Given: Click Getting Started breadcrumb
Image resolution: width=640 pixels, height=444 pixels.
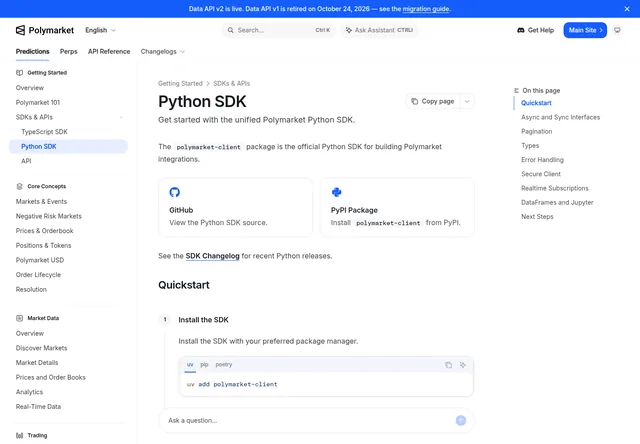Looking at the screenshot, I should [x=180, y=83].
